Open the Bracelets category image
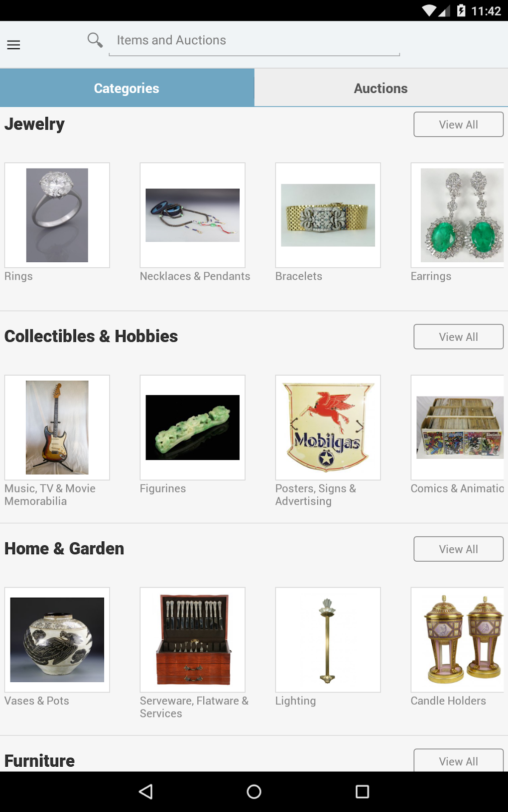This screenshot has width=508, height=812. [328, 215]
